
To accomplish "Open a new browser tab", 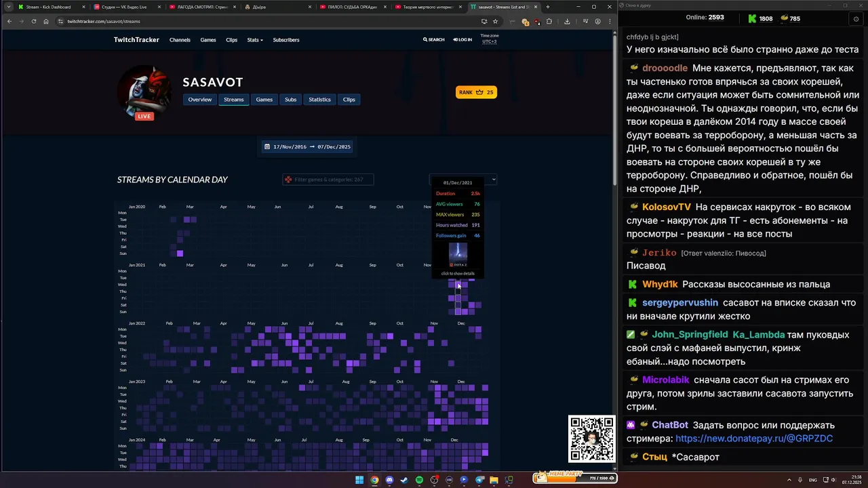I will [x=548, y=7].
